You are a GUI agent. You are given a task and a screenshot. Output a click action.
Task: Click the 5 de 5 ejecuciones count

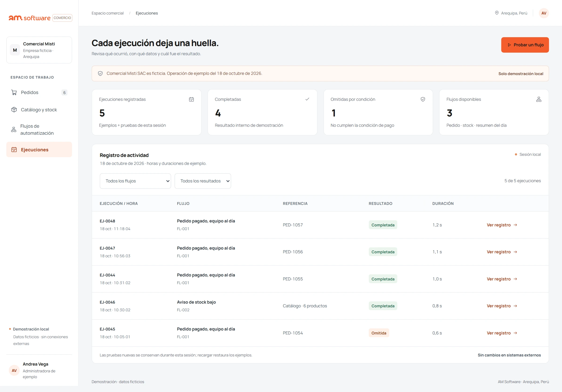(522, 181)
